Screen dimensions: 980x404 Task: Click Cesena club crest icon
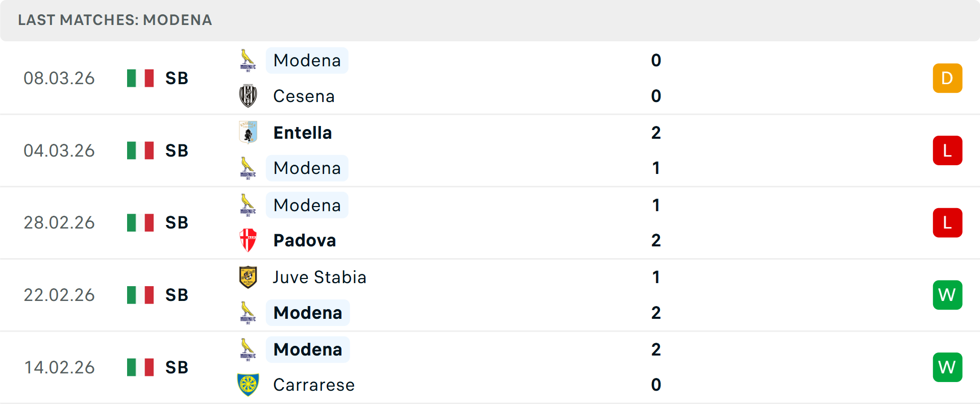pyautogui.click(x=248, y=96)
